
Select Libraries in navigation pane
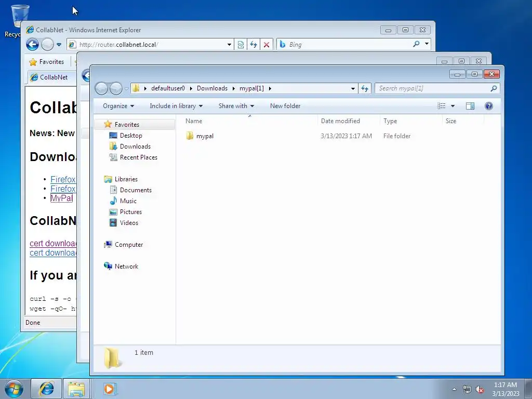(x=126, y=179)
